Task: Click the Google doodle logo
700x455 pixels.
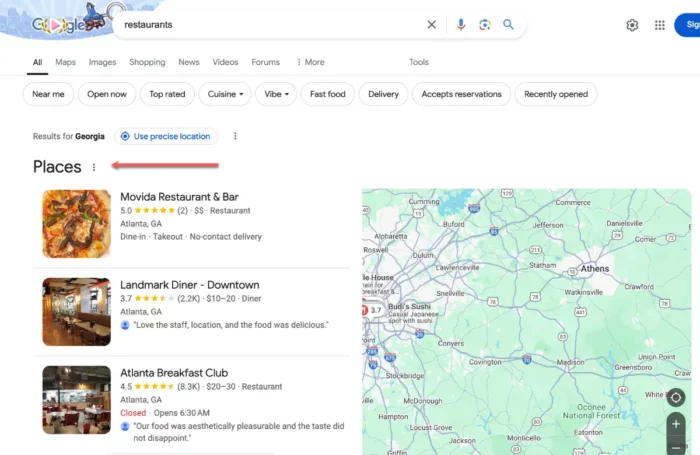Action: pos(69,21)
